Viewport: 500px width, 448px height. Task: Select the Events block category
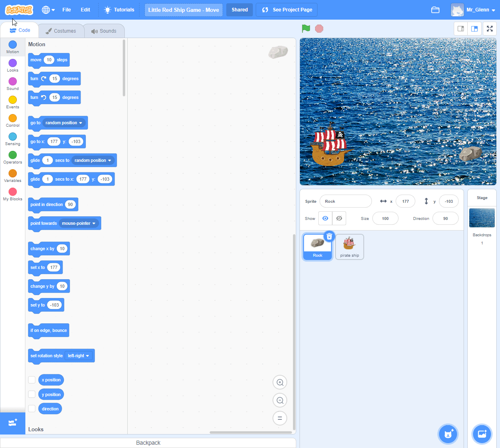click(x=13, y=102)
